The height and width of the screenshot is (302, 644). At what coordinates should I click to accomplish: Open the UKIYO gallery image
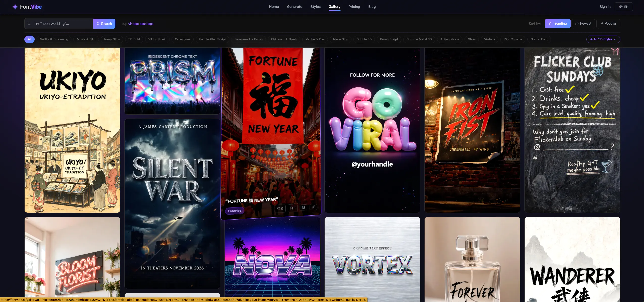[x=72, y=130]
